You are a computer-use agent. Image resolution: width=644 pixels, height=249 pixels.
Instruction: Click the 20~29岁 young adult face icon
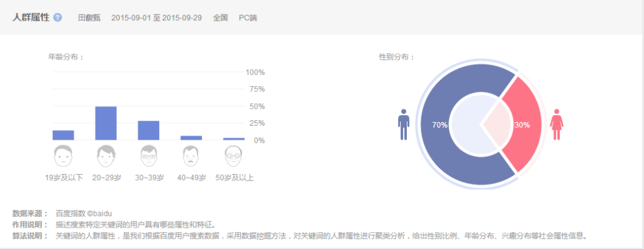(106, 156)
